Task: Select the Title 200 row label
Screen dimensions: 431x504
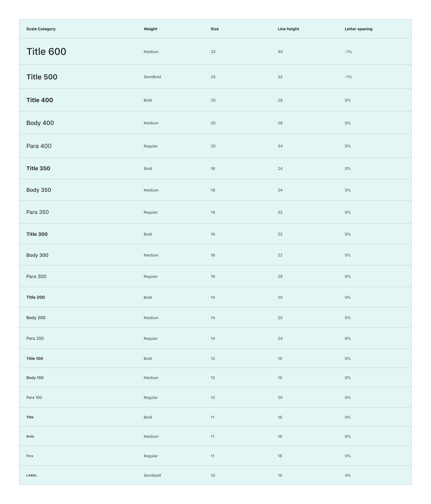Action: tap(36, 297)
